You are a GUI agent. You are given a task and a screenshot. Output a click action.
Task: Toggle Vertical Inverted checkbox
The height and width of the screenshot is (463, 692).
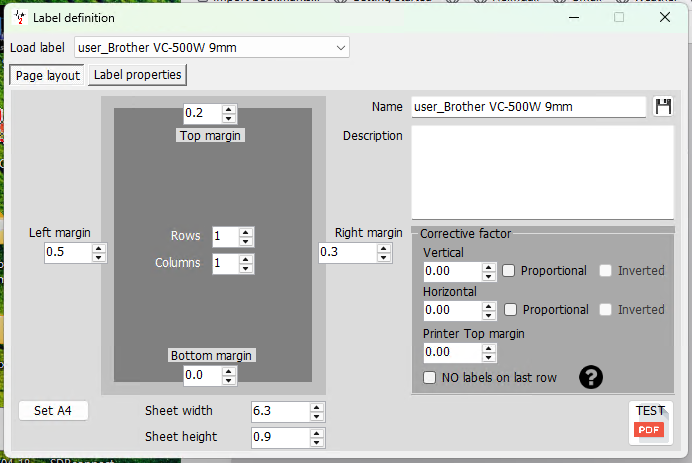pyautogui.click(x=606, y=271)
